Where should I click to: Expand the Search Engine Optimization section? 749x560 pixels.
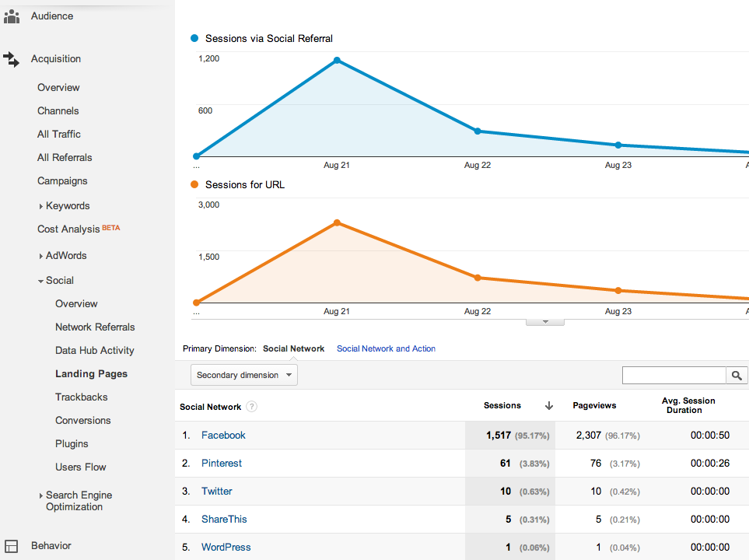click(x=41, y=495)
